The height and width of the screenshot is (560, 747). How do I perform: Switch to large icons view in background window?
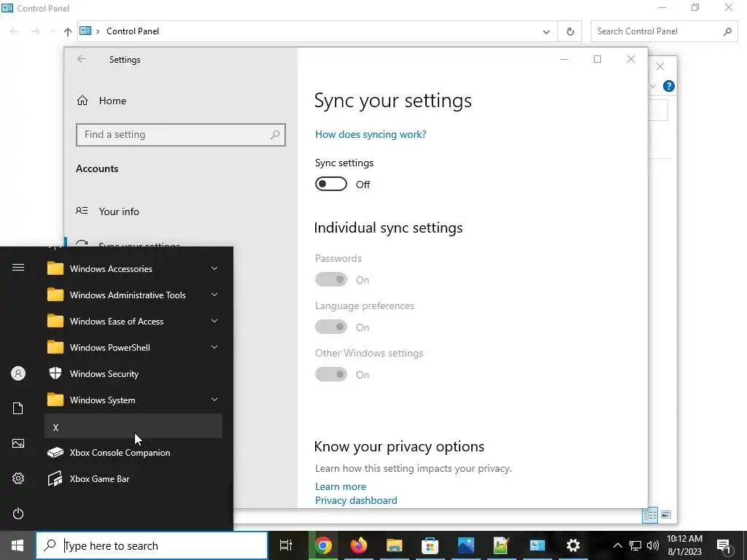tap(666, 515)
